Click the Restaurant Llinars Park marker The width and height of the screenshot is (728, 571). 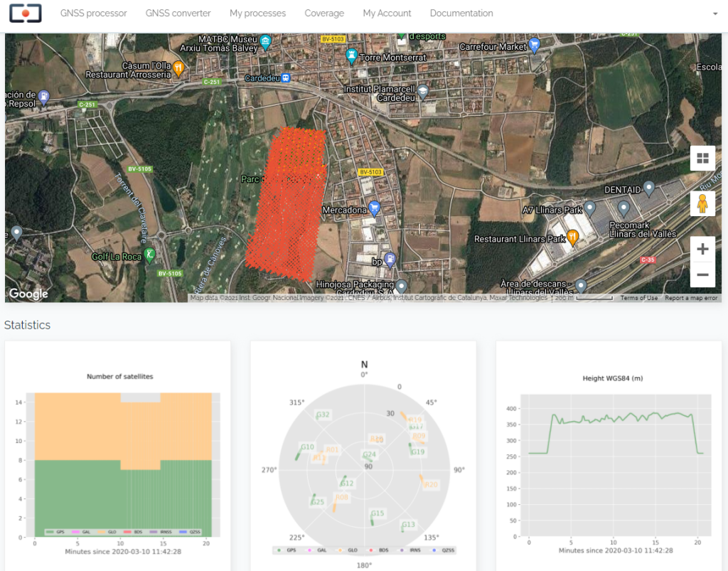[572, 238]
